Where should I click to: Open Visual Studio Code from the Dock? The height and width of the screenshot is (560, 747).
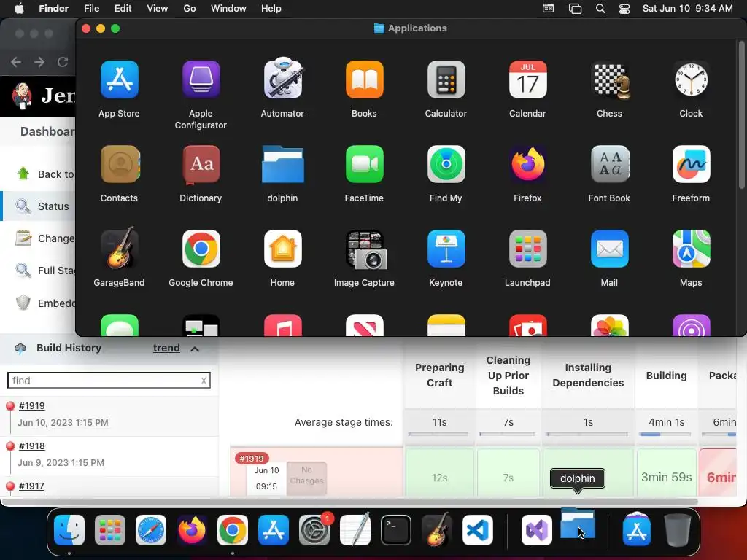click(477, 529)
